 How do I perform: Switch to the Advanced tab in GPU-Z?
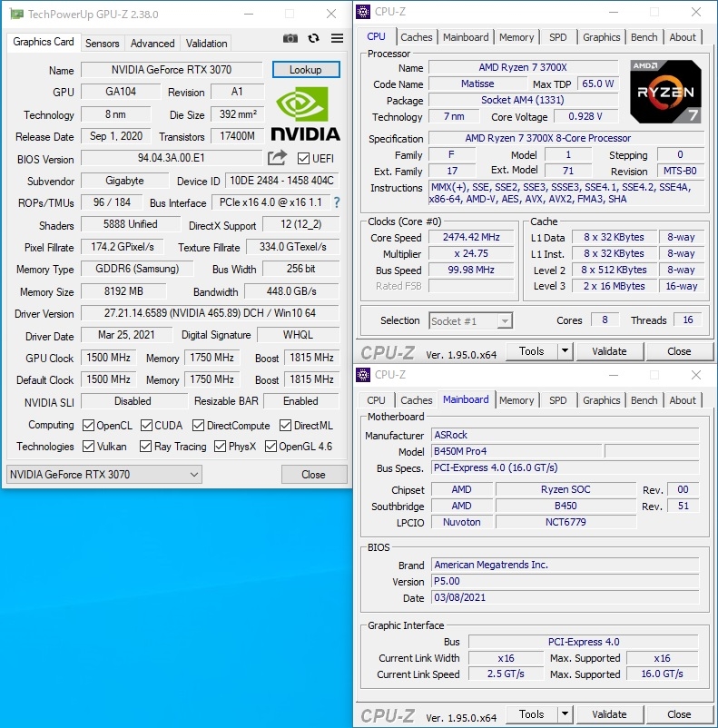click(152, 44)
